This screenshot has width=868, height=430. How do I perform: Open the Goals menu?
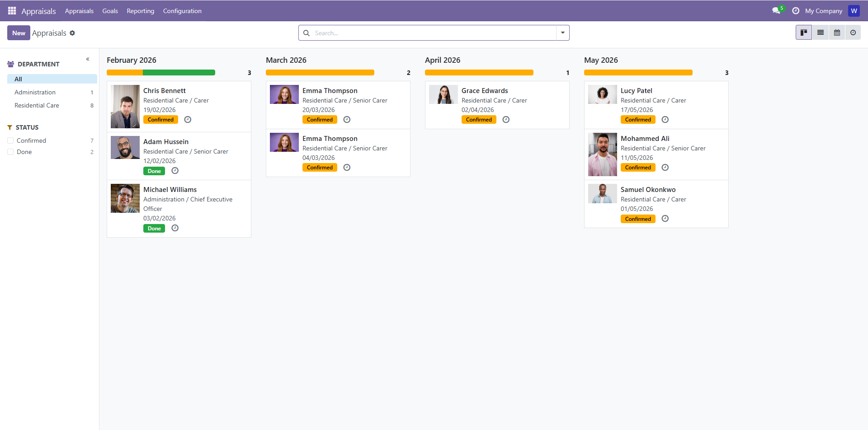pos(110,11)
